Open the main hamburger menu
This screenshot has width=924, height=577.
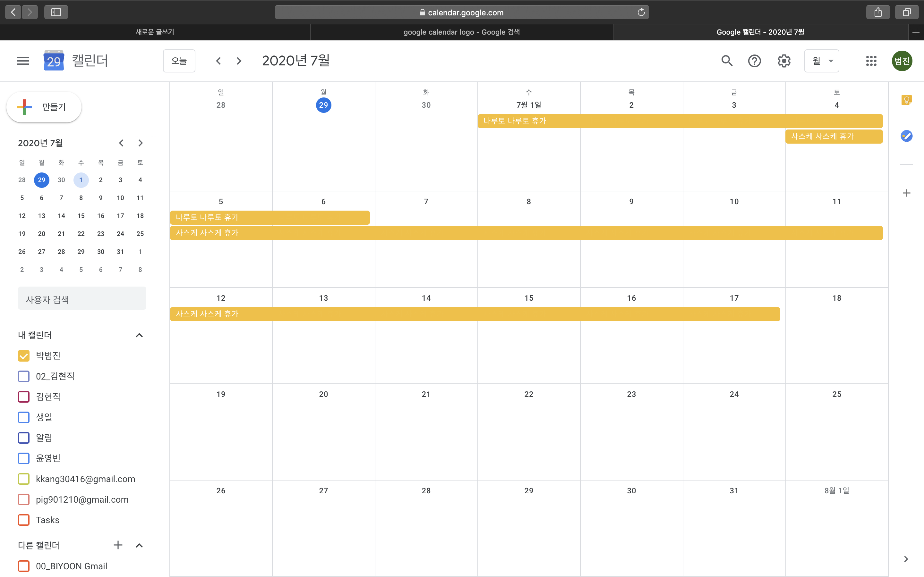[x=23, y=61]
